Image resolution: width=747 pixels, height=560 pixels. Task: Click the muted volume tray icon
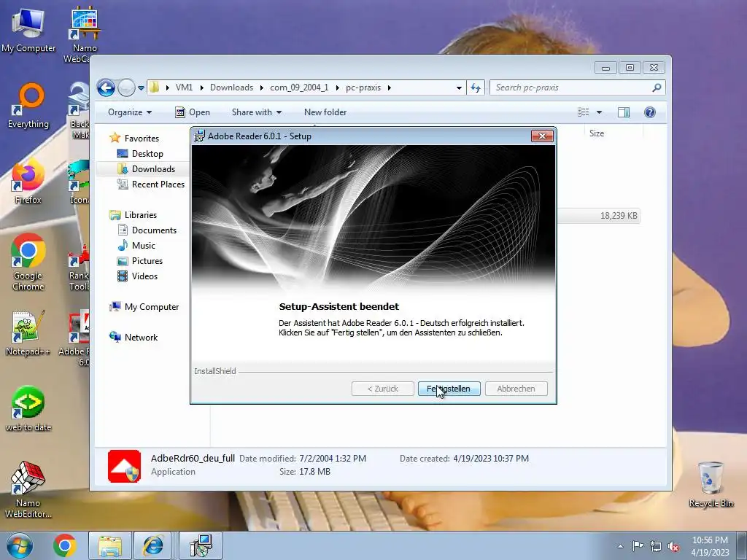point(673,547)
